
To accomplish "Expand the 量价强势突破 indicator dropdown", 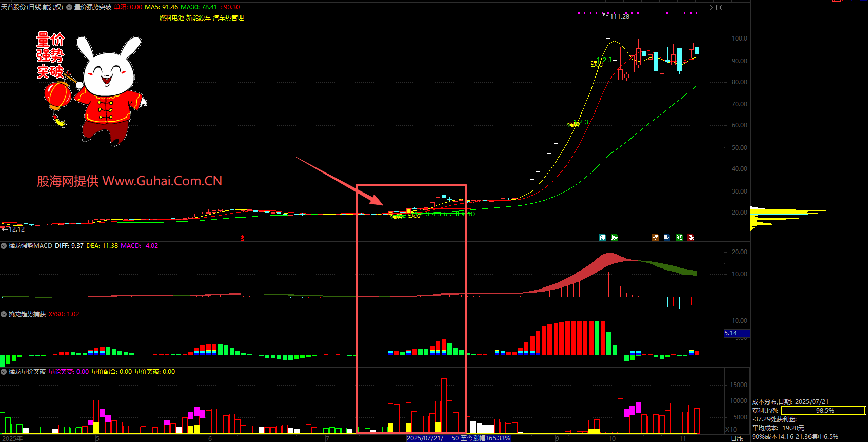I will pyautogui.click(x=69, y=7).
